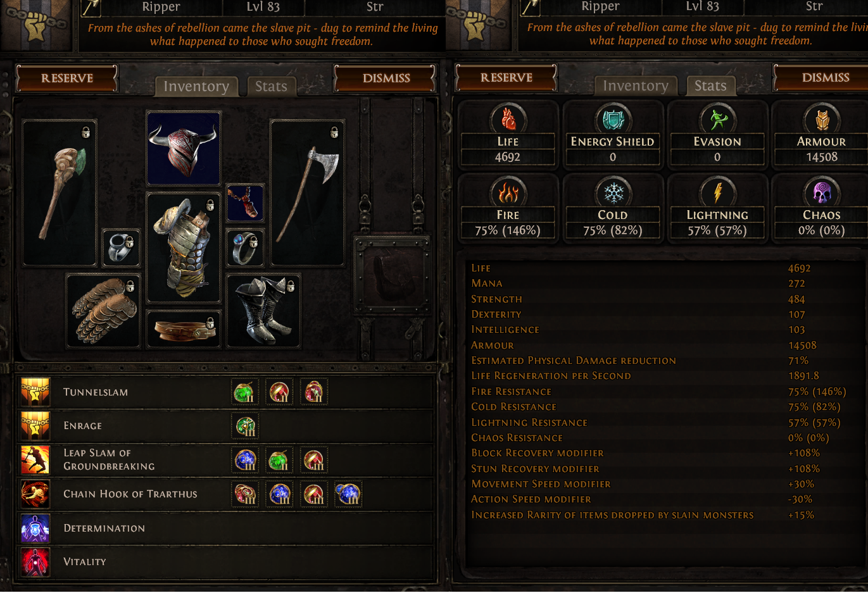
Task: Switch to Stats tab on left panel
Action: tap(271, 87)
